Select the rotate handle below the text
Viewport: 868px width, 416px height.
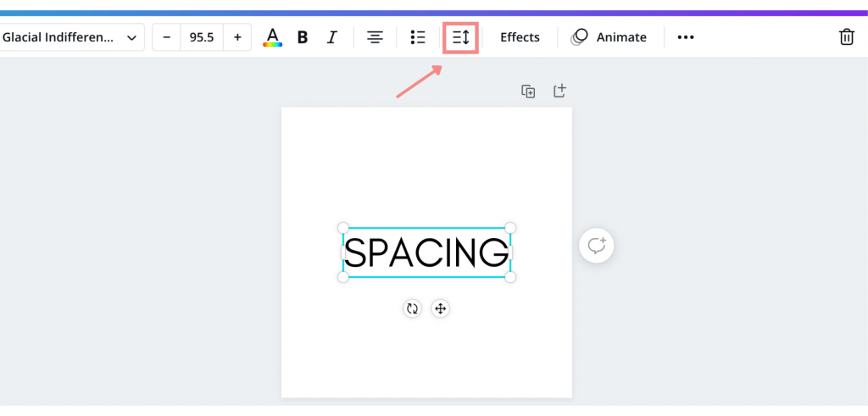tap(412, 308)
